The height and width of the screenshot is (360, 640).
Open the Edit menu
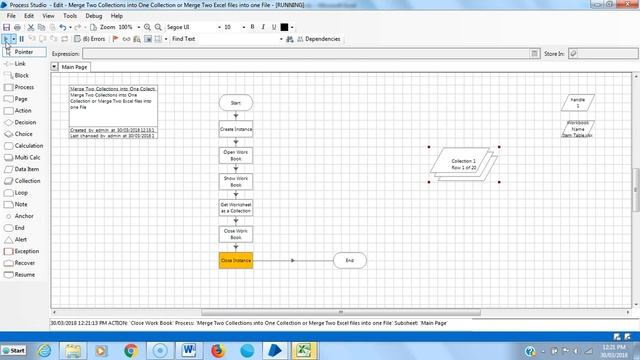tap(29, 16)
